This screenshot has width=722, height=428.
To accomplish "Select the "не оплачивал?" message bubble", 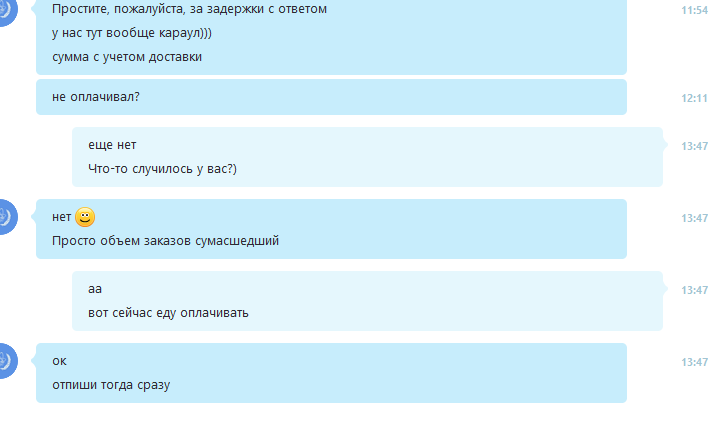I will coord(331,97).
